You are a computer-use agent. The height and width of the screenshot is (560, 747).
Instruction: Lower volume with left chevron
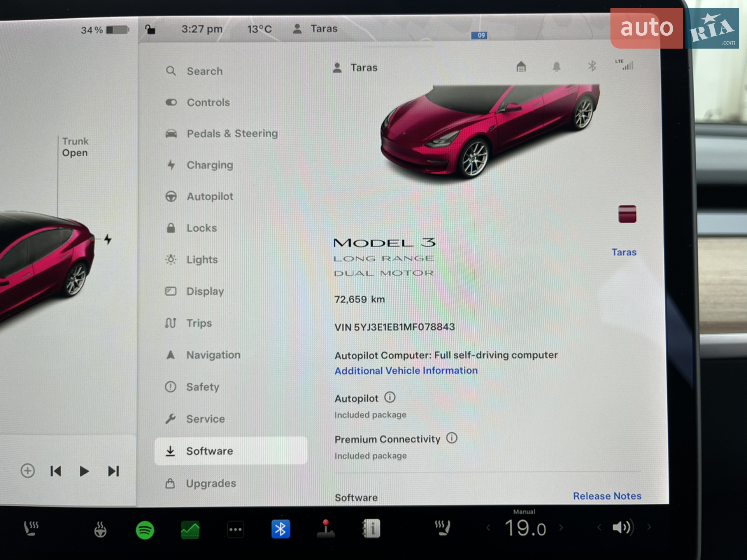pyautogui.click(x=599, y=527)
